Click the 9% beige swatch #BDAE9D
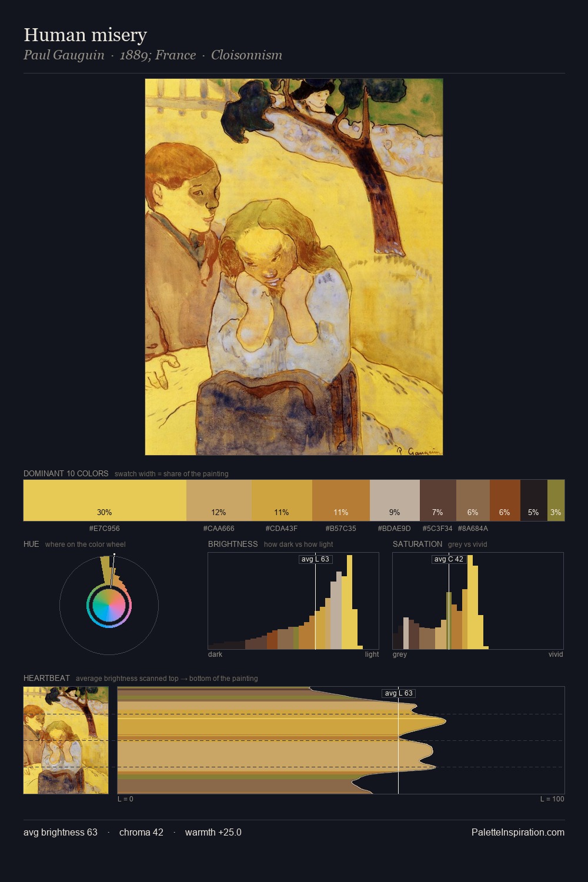This screenshot has height=882, width=588. (395, 500)
